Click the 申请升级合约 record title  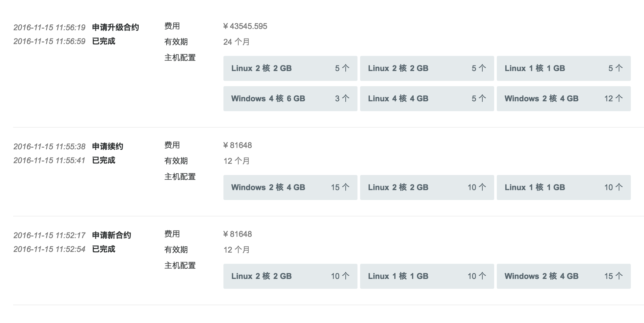pos(115,27)
